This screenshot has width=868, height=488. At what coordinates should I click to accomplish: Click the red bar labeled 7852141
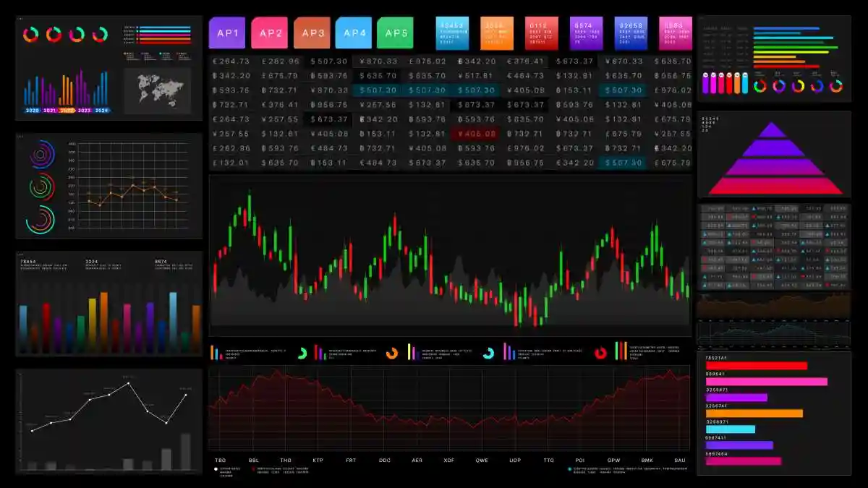[756, 366]
